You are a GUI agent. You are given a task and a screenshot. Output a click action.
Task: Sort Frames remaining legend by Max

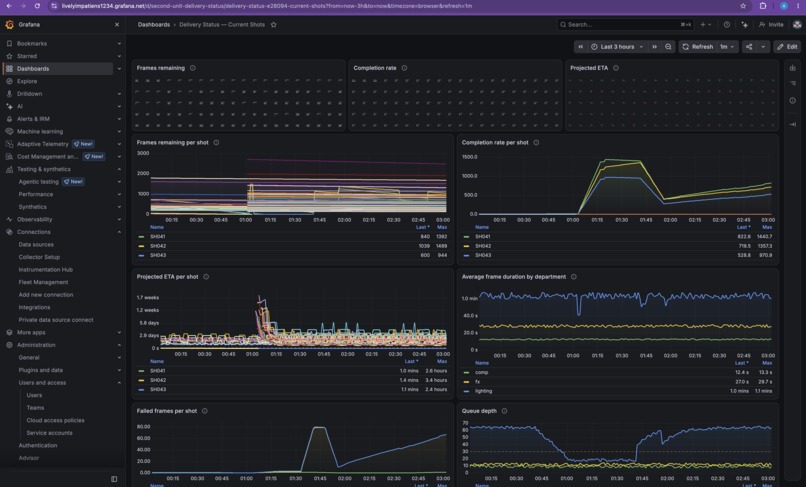click(x=442, y=227)
